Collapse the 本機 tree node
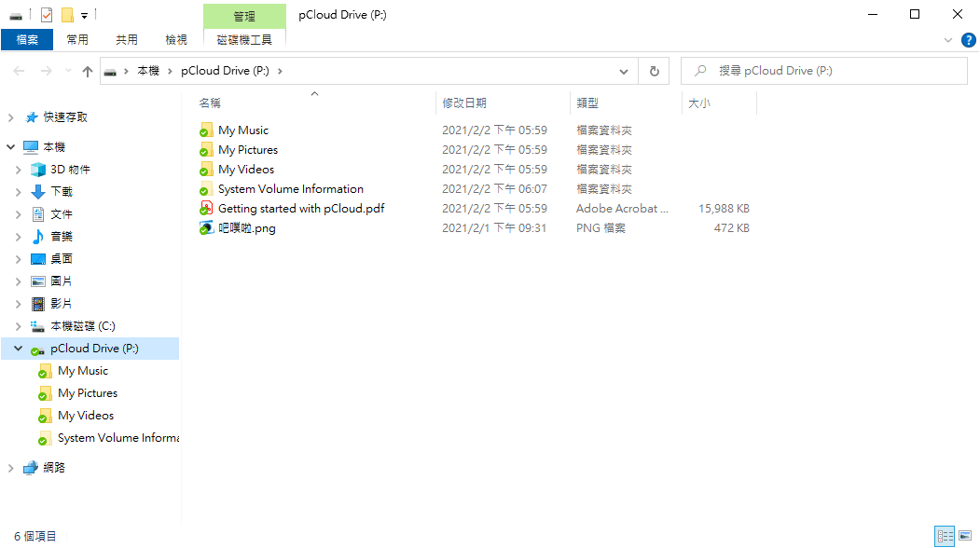 point(10,147)
